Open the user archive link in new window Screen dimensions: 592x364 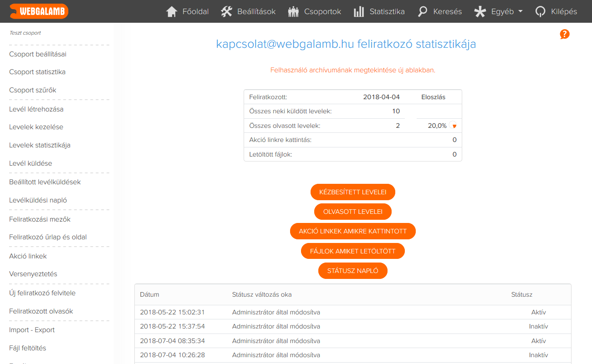click(353, 70)
